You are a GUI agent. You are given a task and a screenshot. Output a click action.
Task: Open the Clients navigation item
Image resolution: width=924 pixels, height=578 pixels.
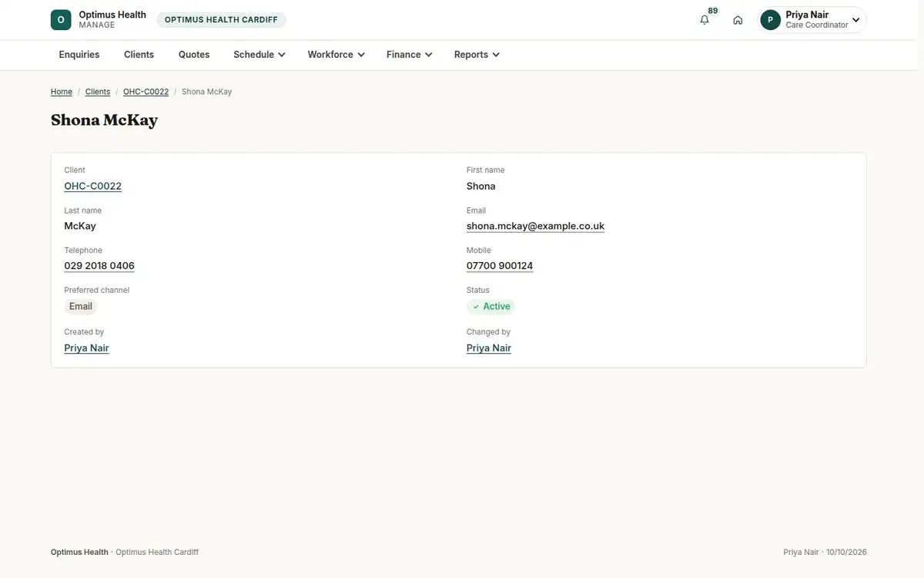(x=139, y=55)
